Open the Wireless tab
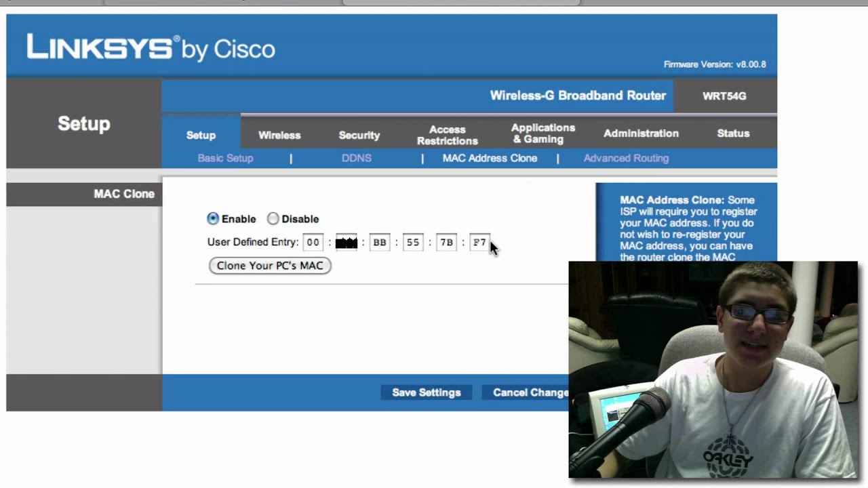The width and height of the screenshot is (868, 488). [x=279, y=135]
